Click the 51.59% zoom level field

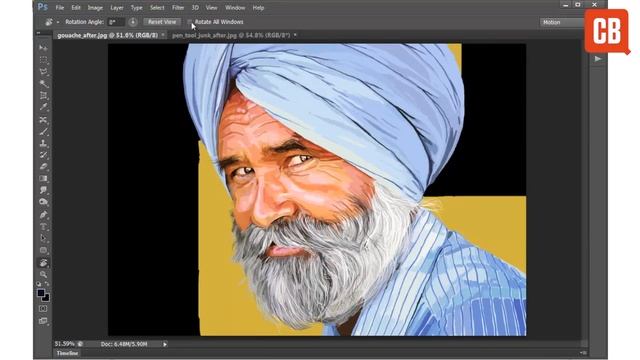pos(65,344)
